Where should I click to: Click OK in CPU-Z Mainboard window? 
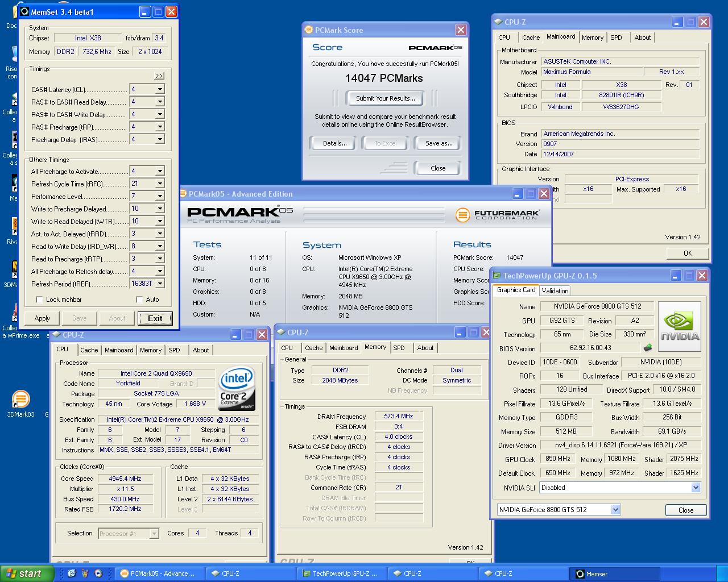pos(688,253)
